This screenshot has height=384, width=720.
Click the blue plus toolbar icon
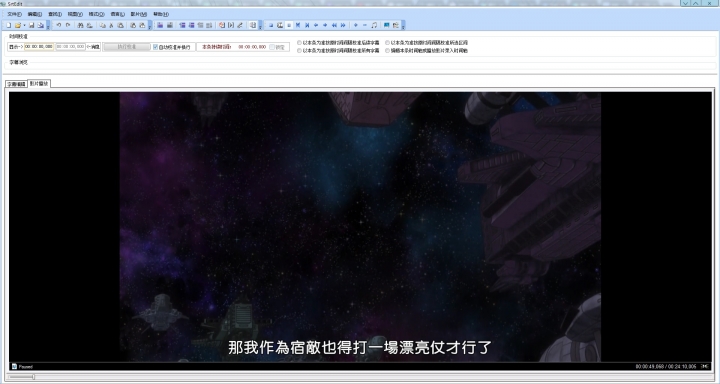(355, 25)
